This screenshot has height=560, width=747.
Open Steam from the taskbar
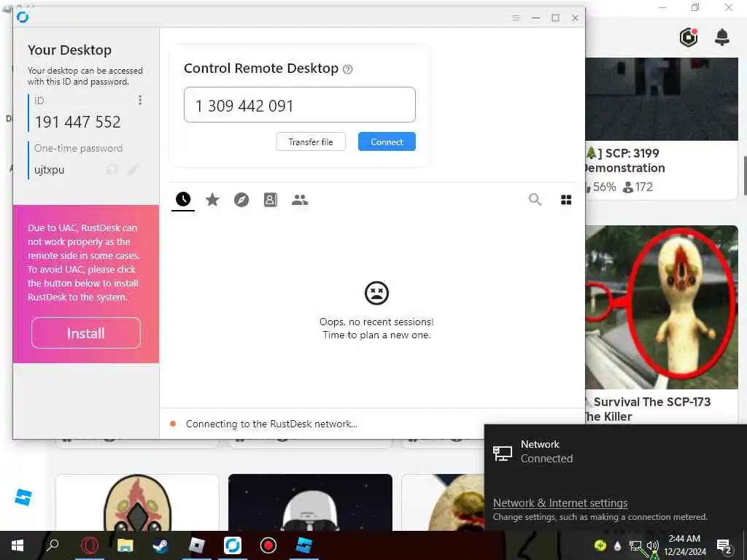click(x=160, y=545)
